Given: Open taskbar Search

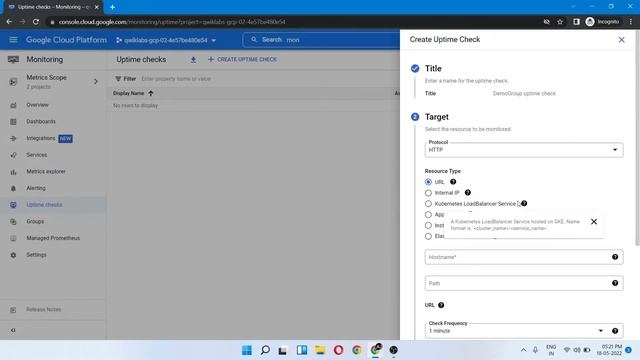Looking at the screenshot, I should point(265,350).
